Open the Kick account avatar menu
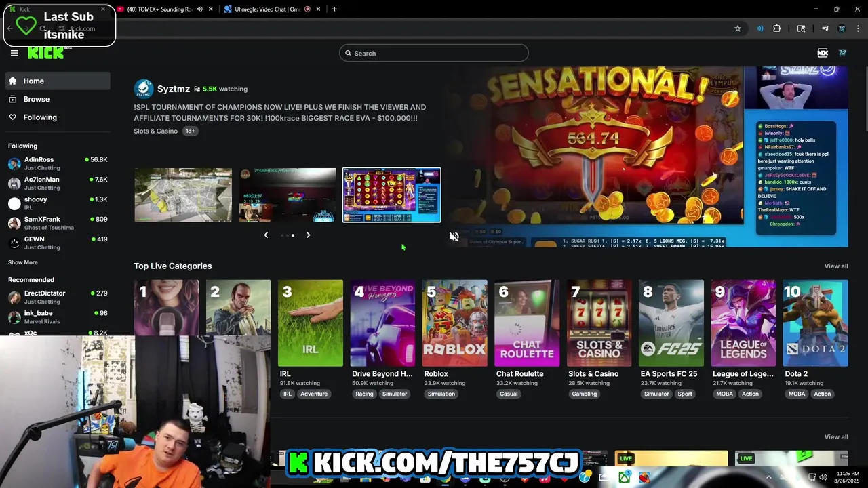This screenshot has height=488, width=868. pos(842,53)
